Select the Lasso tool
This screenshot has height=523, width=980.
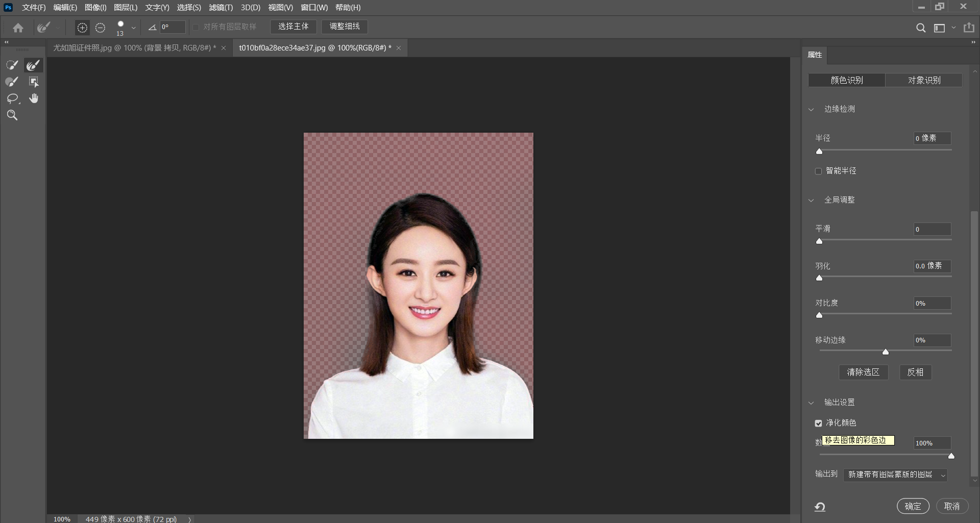[x=12, y=98]
